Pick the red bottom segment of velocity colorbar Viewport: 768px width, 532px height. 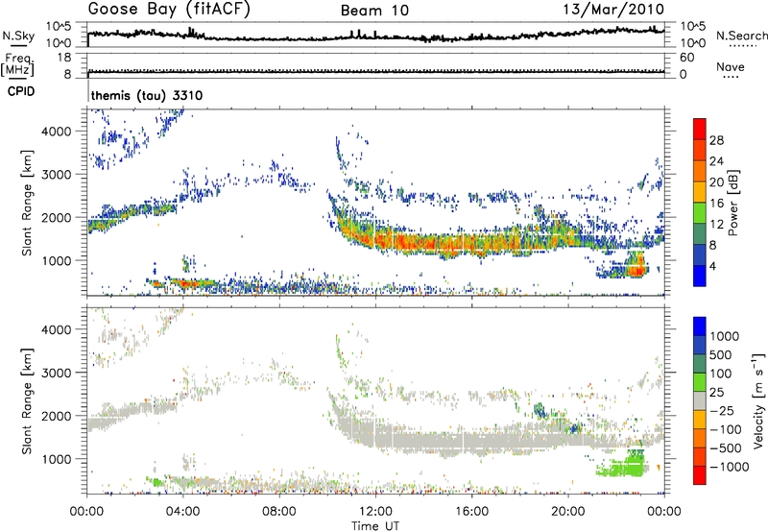tap(700, 475)
